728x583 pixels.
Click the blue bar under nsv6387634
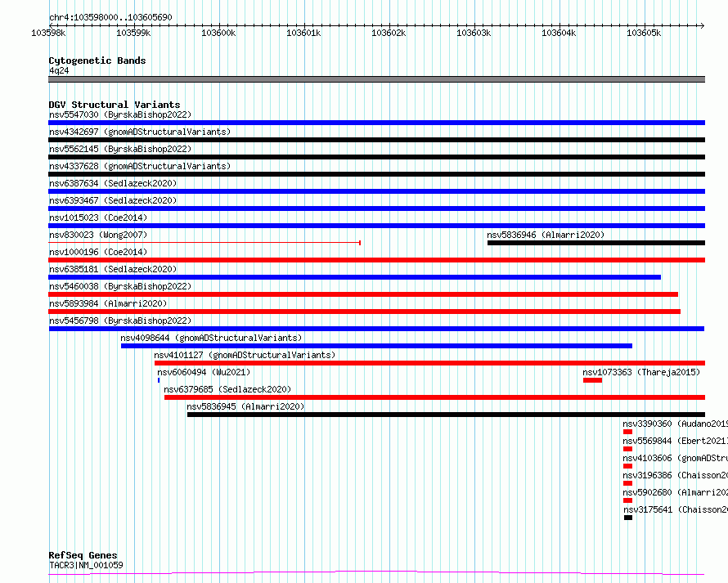[376, 191]
